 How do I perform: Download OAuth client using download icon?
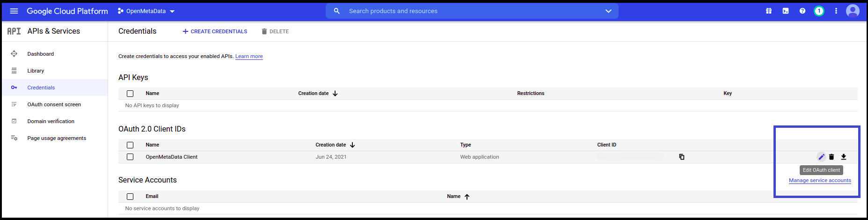coord(844,157)
